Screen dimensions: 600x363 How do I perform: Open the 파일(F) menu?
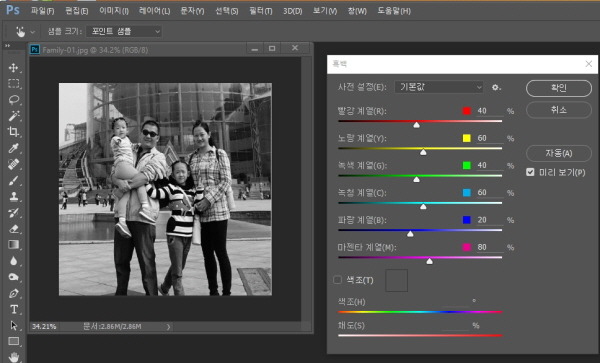(42, 11)
